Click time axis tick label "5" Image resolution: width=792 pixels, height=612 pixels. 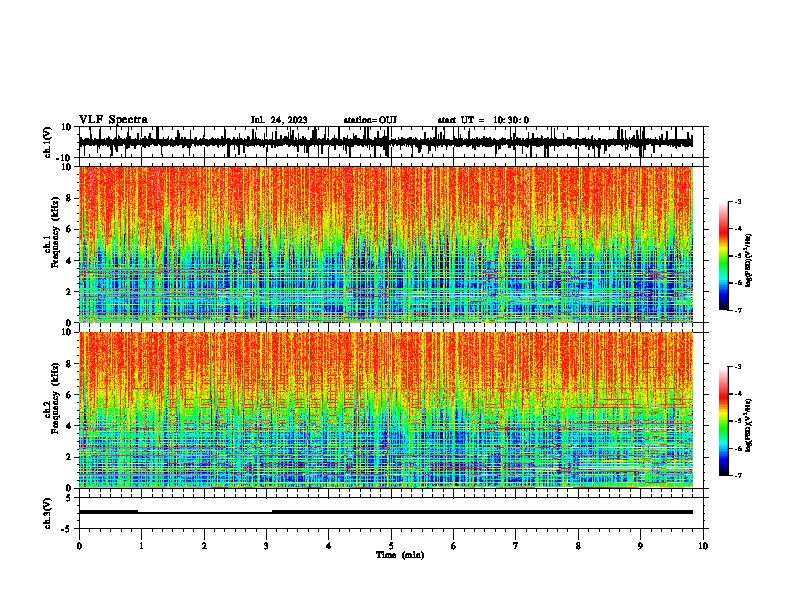click(391, 546)
